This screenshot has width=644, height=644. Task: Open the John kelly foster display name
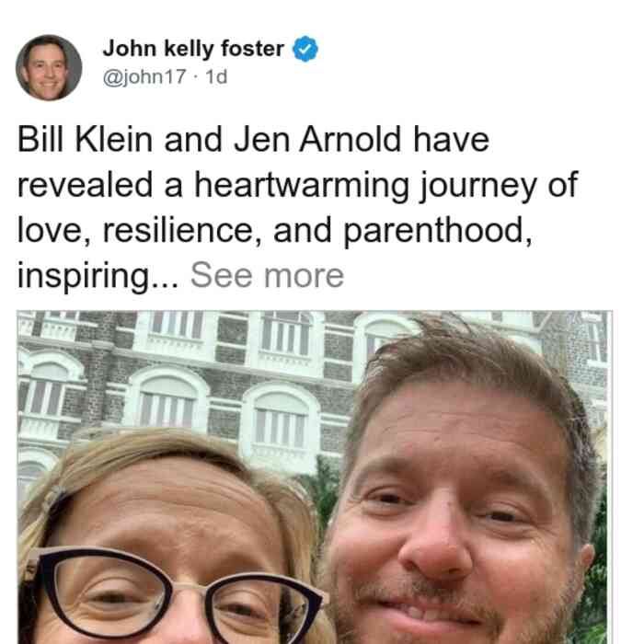coord(193,49)
